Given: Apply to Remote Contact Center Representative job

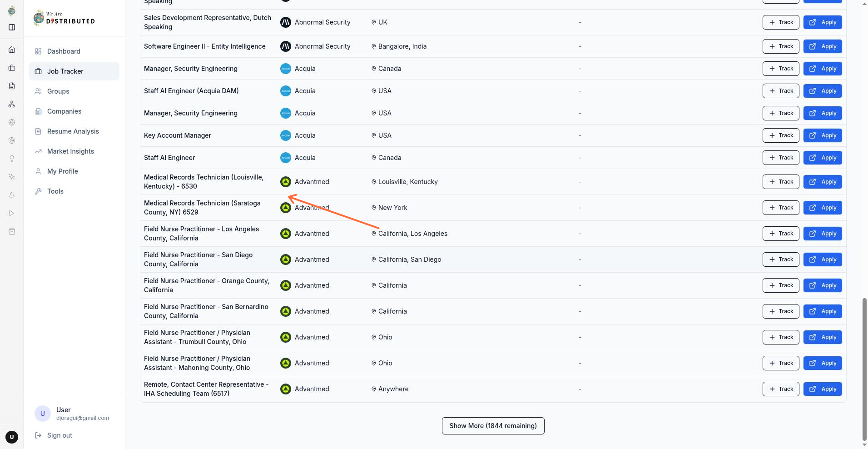Looking at the screenshot, I should click(822, 389).
